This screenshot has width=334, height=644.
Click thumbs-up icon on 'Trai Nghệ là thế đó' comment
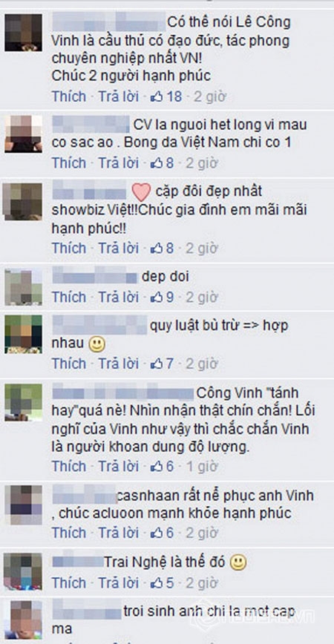[157, 583]
